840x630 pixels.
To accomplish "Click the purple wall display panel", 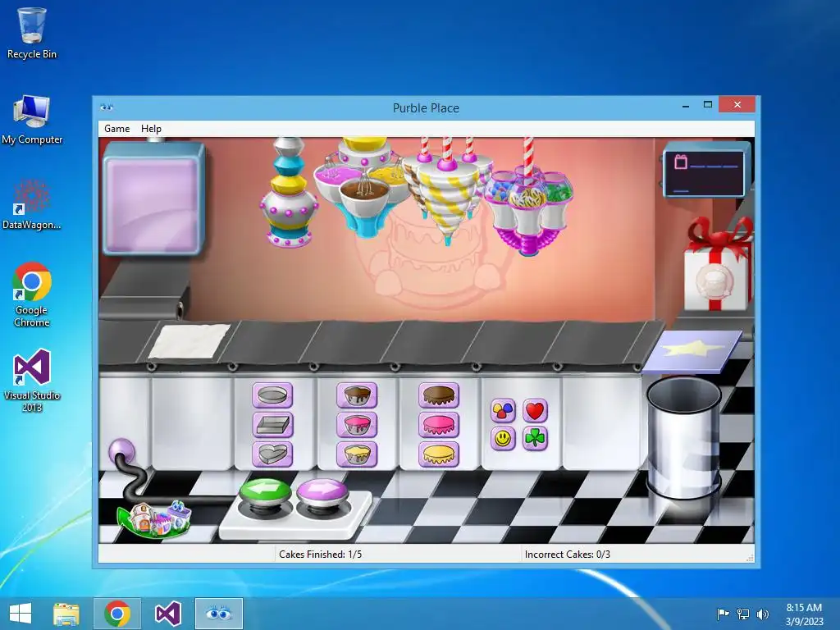I will click(x=153, y=199).
